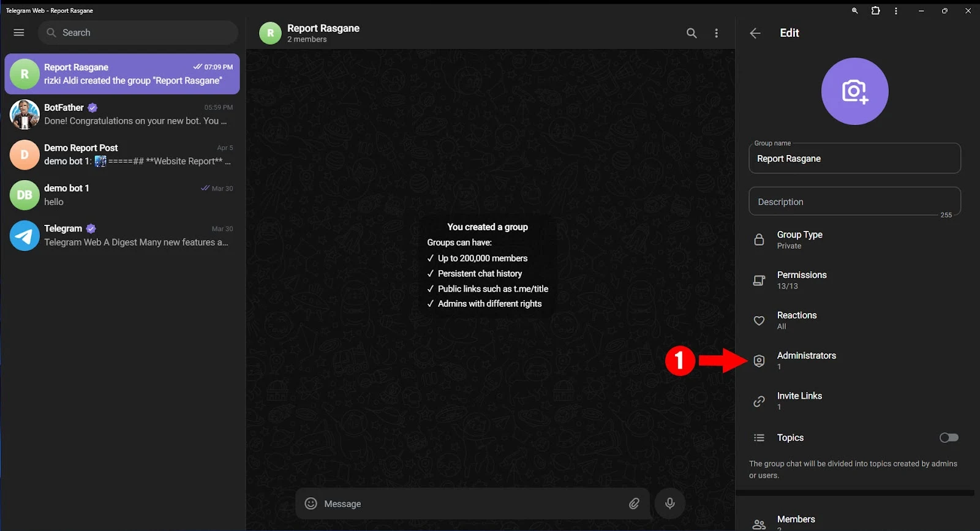
Task: Click the Reactions heart icon
Action: click(x=759, y=320)
